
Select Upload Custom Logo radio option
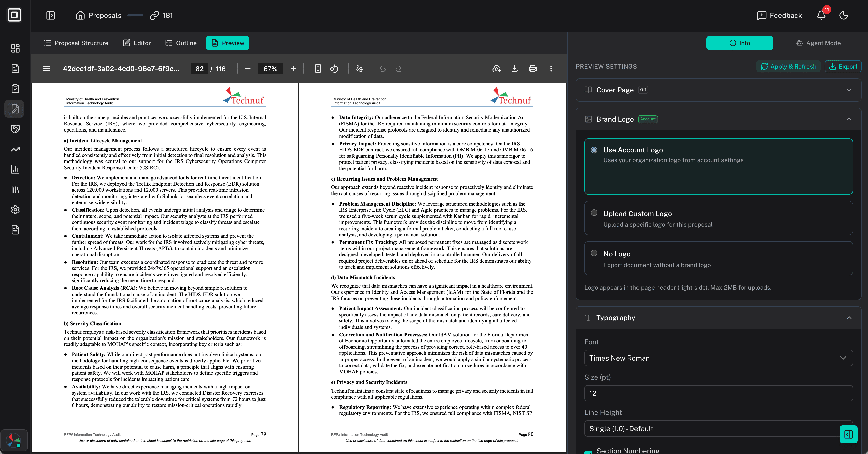(594, 213)
